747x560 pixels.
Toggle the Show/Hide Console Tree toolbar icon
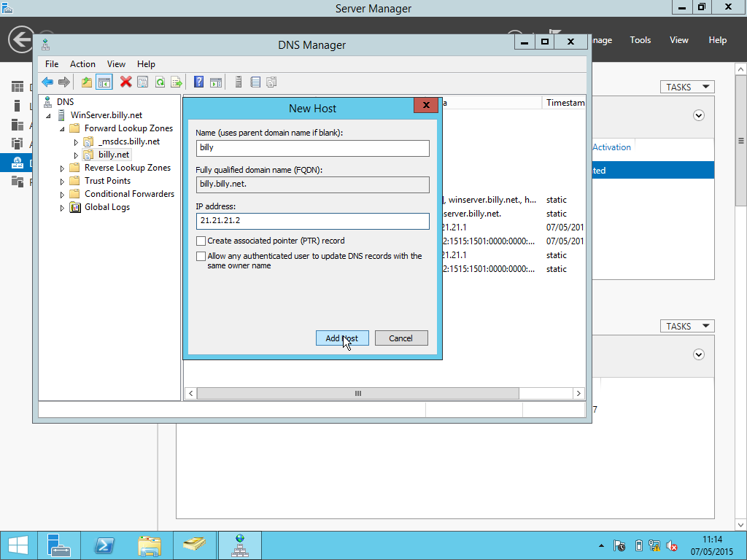point(104,82)
